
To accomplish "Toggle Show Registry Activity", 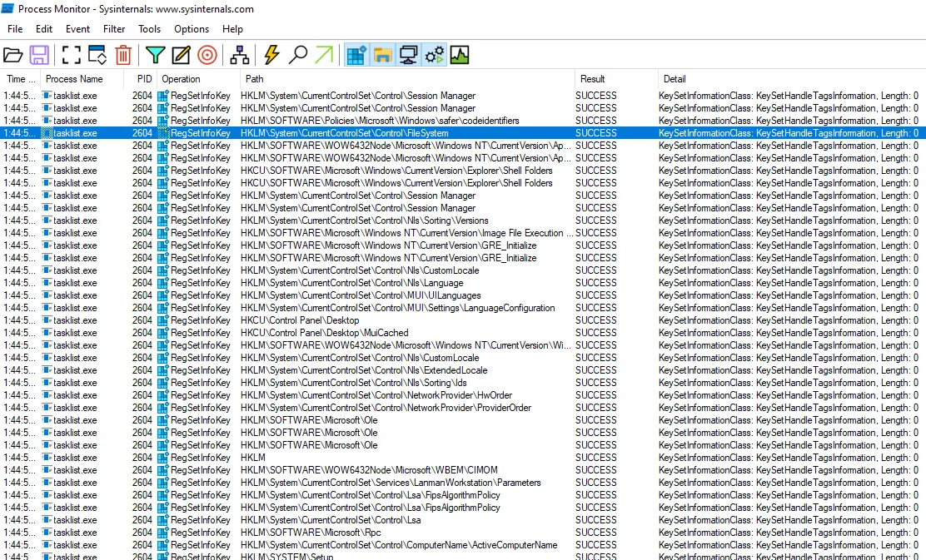I will click(356, 55).
